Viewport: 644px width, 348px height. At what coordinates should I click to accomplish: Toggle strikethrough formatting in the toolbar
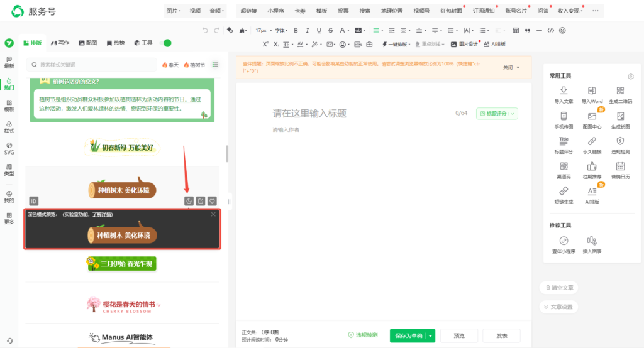coord(331,30)
